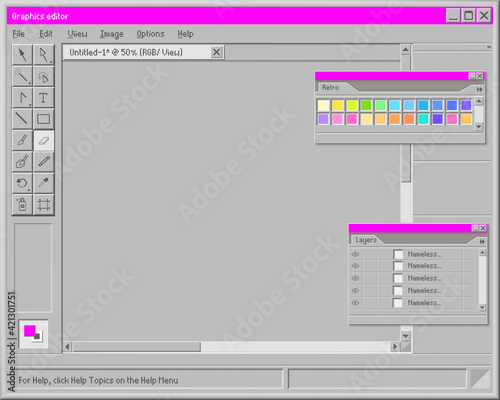Choose the Spray Can tool
The image size is (500, 400).
coord(22,204)
